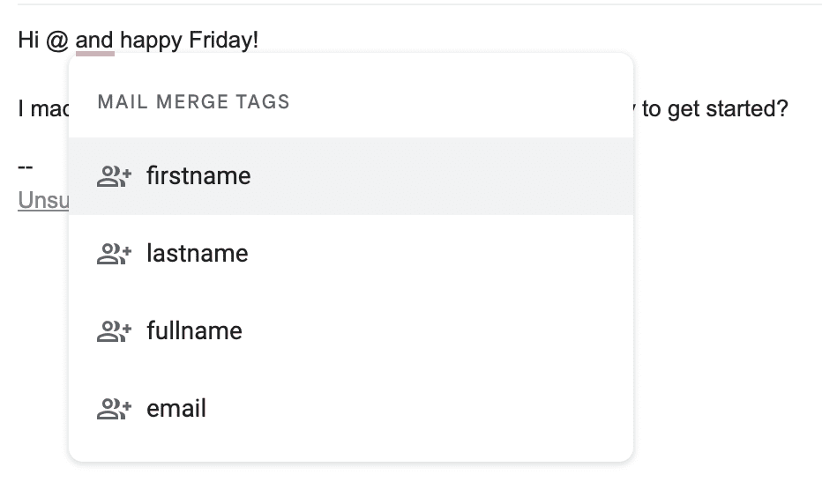Open the partially hidden Unsubscribe link
Image resolution: width=822 pixels, height=504 pixels.
click(x=43, y=200)
